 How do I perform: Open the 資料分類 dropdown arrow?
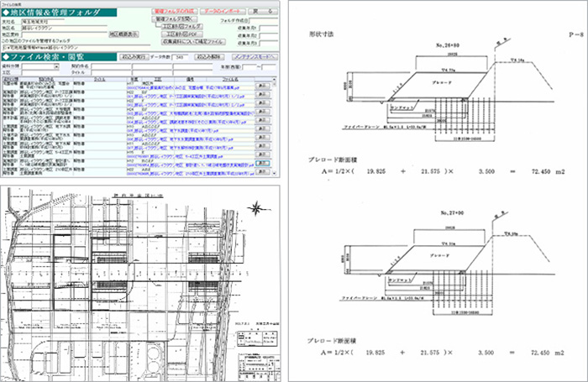point(56,66)
